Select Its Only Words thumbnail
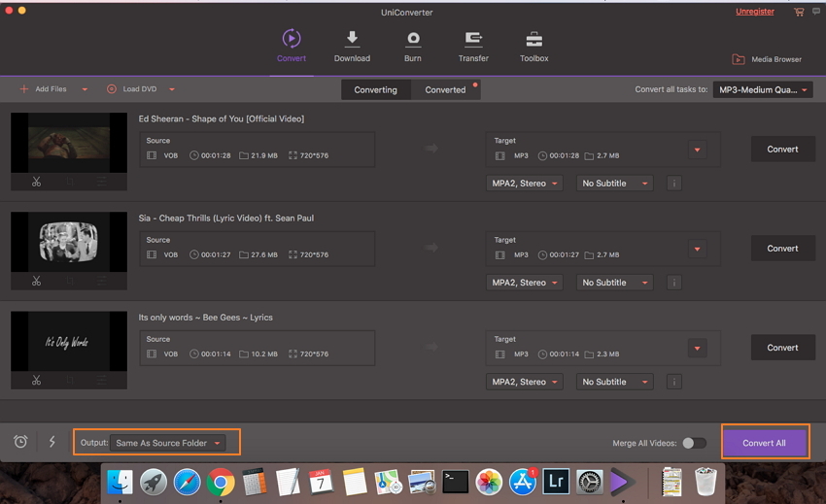 (x=69, y=341)
